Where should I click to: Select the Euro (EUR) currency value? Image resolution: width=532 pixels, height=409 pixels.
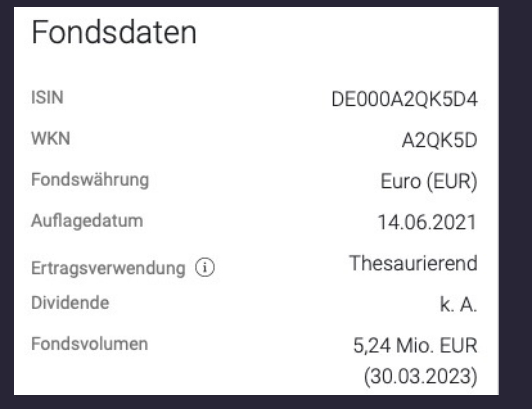429,182
